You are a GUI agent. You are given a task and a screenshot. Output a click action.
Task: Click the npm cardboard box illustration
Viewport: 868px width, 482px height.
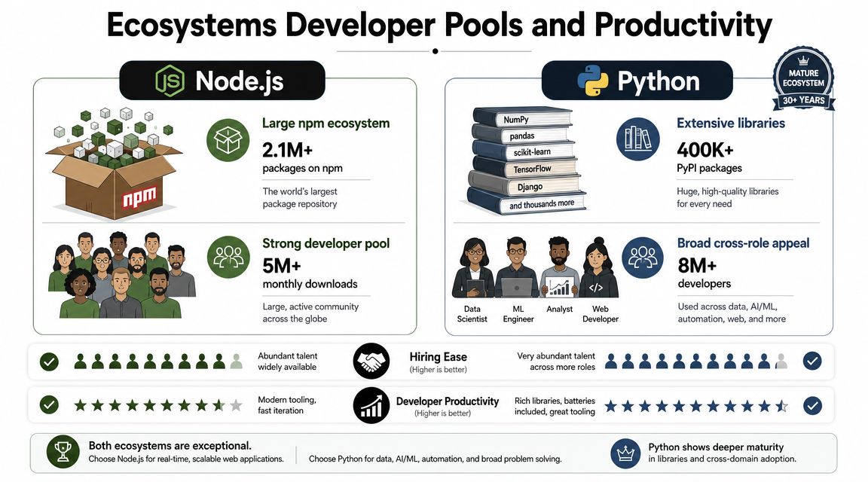[x=115, y=163]
